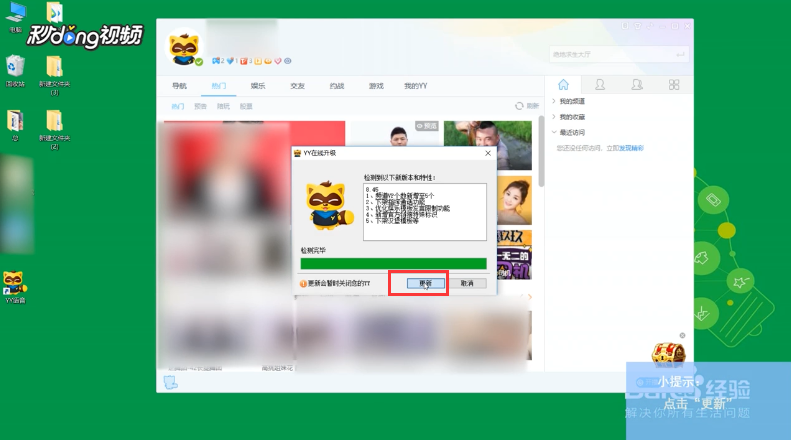
Task: Open the home icon tab in right panel
Action: pos(563,85)
